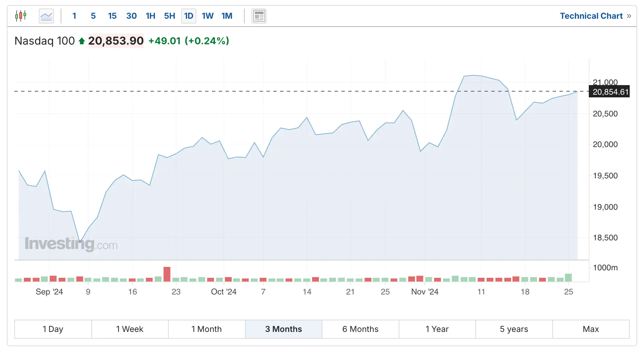Switch to the 6 Months range

[361, 329]
